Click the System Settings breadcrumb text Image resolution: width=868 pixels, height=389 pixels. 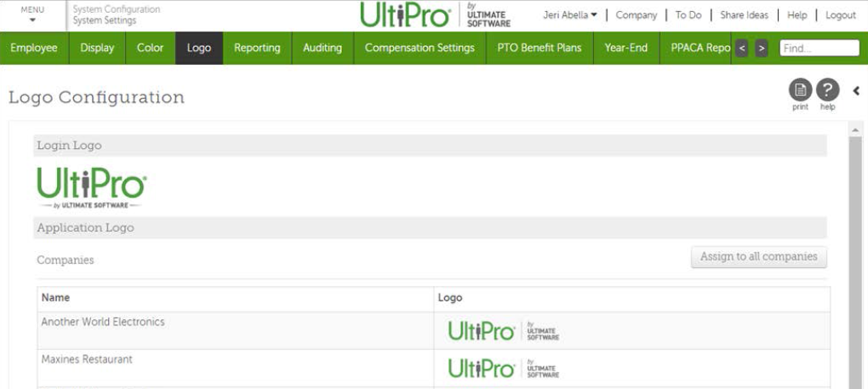pyautogui.click(x=105, y=20)
